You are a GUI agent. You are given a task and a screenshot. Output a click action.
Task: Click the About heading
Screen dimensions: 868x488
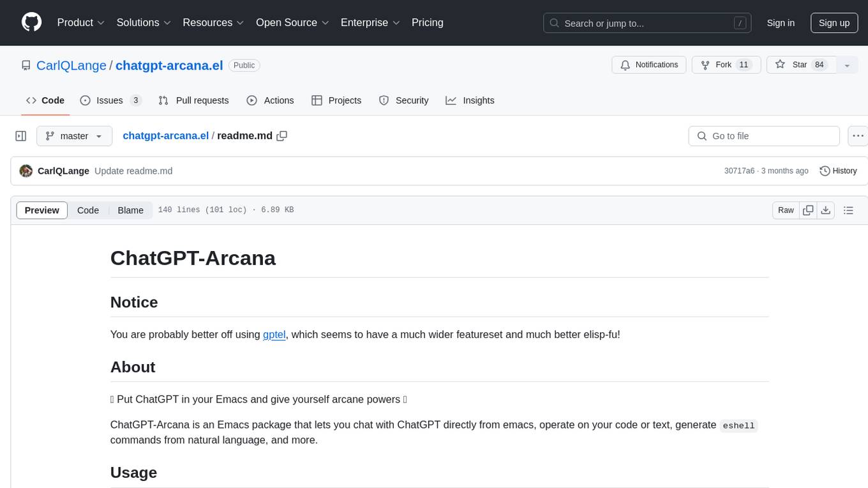(x=133, y=367)
